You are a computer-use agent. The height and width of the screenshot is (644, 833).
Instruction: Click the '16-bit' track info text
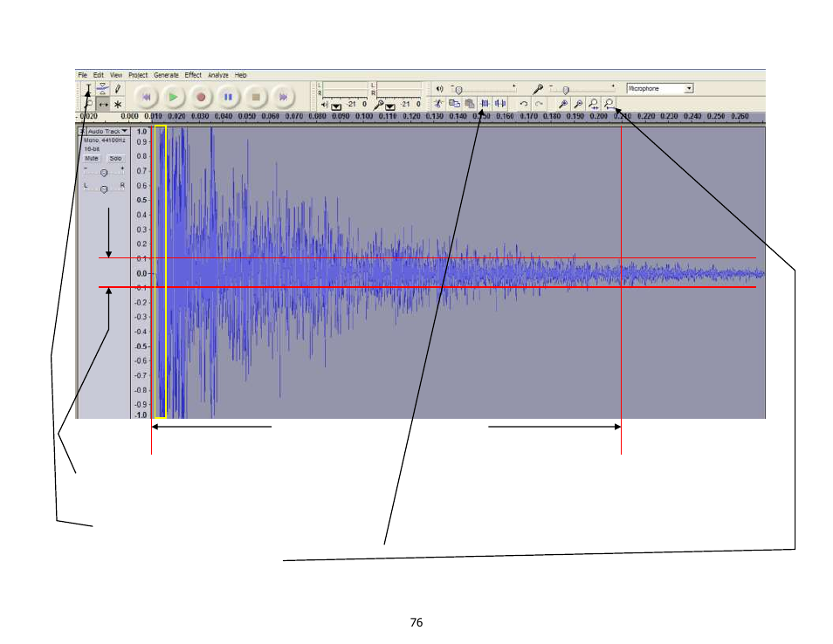92,149
